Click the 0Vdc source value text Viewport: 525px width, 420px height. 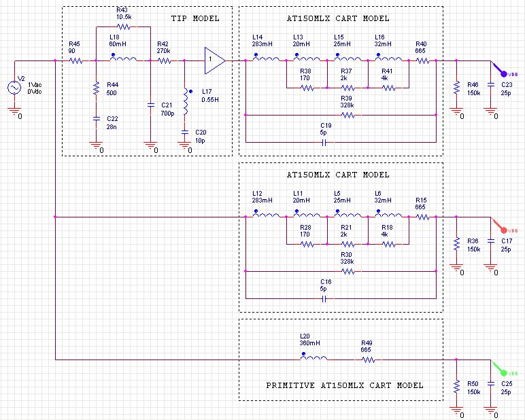point(35,91)
